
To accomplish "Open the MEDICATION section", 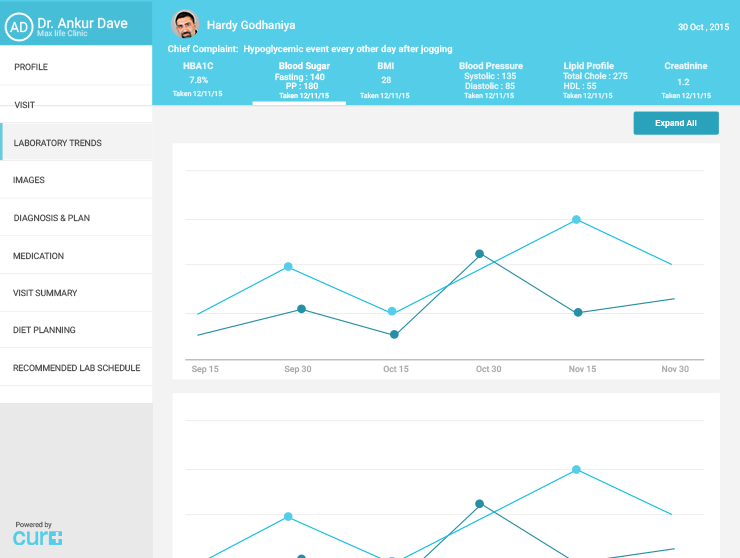I will 76,255.
